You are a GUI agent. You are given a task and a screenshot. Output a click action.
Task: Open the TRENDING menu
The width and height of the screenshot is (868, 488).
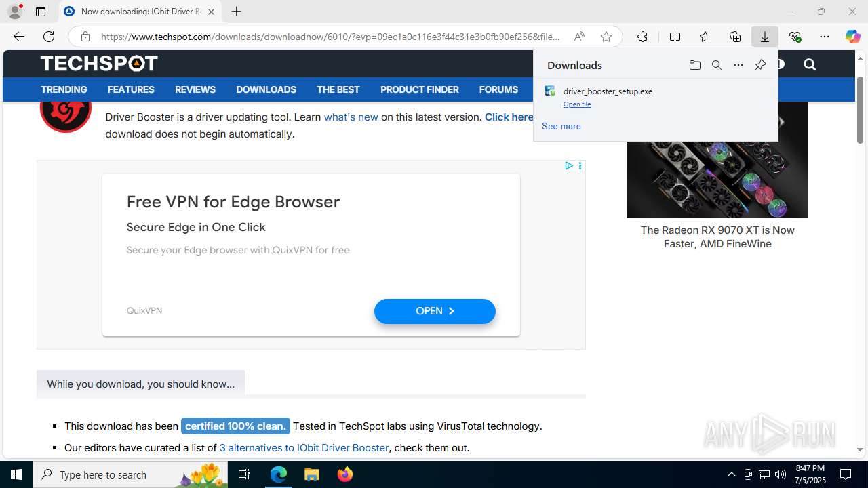pyautogui.click(x=64, y=89)
